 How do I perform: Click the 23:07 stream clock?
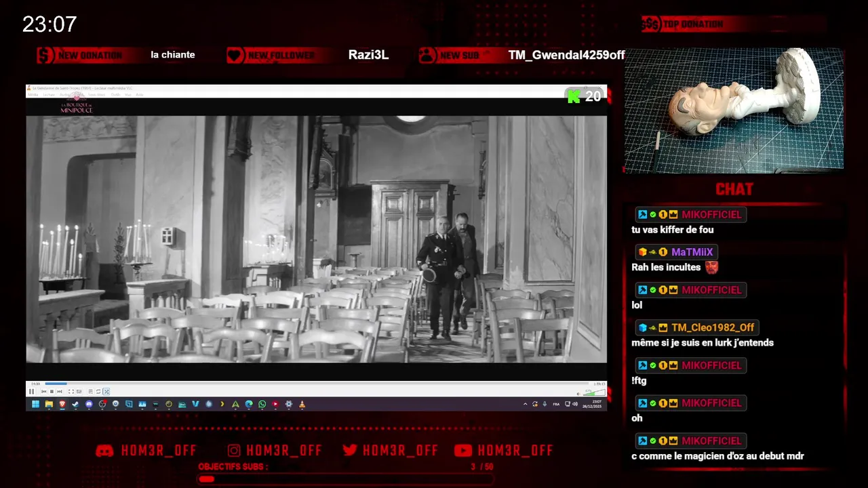[50, 24]
